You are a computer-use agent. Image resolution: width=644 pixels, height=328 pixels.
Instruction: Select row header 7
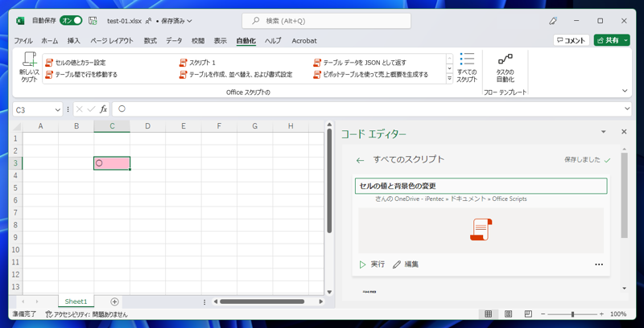click(15, 212)
